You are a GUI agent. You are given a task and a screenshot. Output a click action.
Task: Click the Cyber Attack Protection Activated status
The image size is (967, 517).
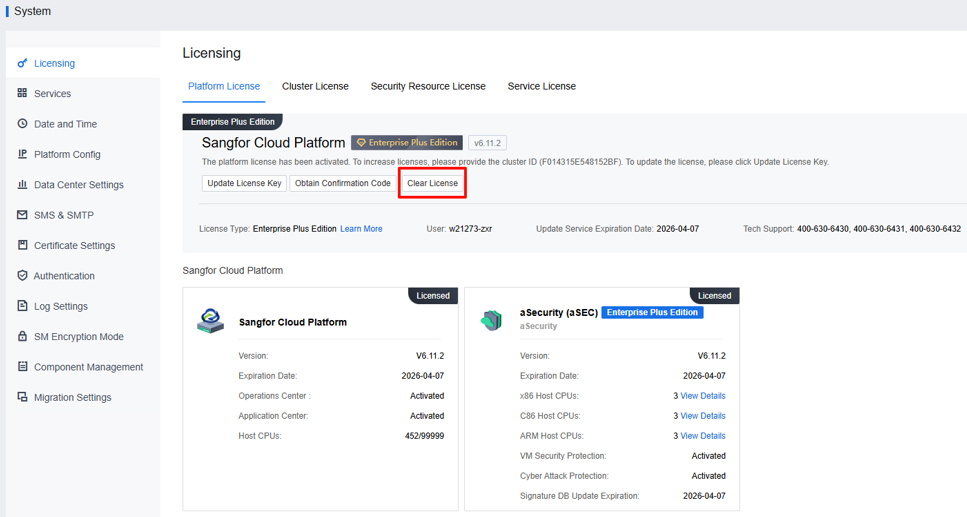[x=709, y=476]
